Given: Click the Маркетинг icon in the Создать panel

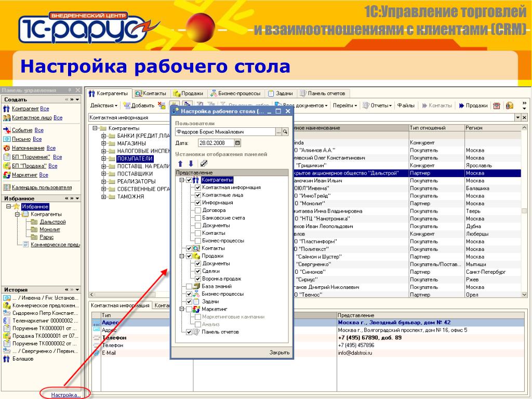Looking at the screenshot, I should (x=6, y=175).
